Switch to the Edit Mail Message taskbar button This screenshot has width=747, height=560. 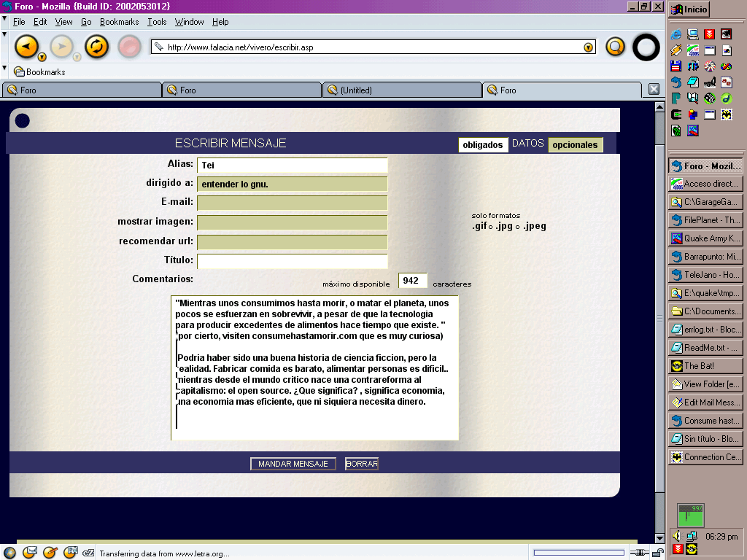pos(705,402)
